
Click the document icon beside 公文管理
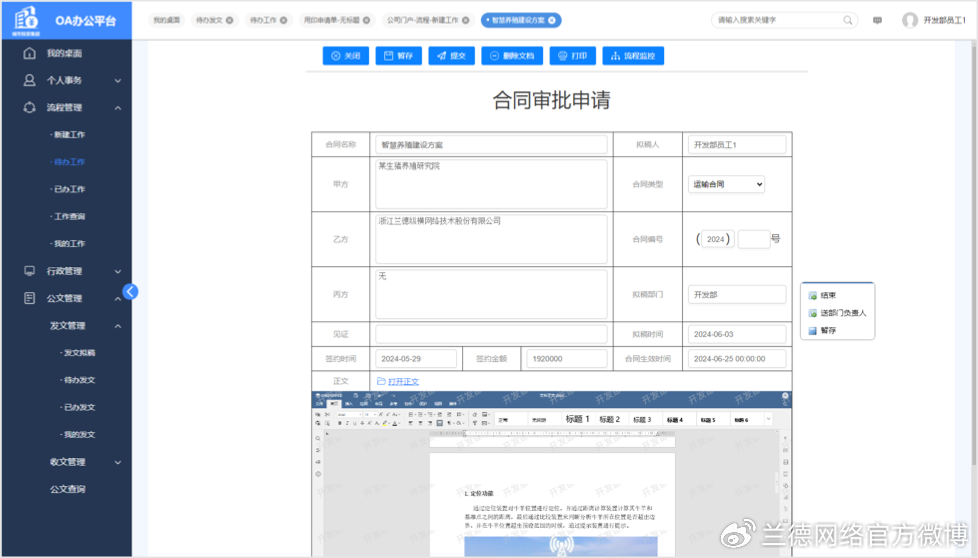29,298
